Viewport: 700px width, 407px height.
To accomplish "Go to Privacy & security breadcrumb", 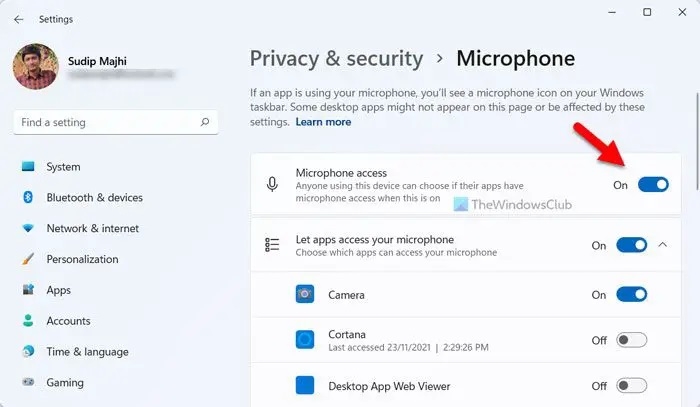I will [336, 58].
